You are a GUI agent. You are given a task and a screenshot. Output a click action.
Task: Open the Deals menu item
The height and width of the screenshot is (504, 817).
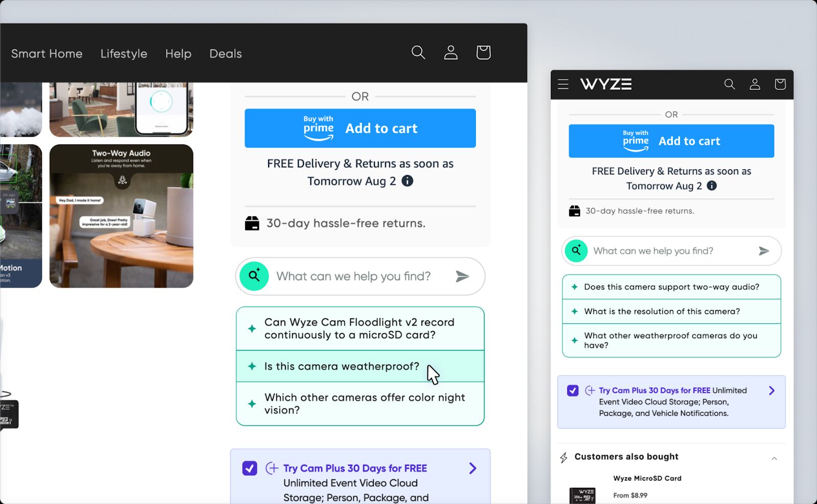coord(225,54)
